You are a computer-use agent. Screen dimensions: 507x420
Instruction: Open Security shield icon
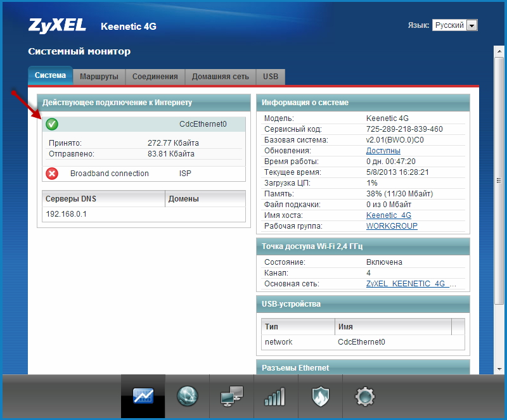[320, 397]
